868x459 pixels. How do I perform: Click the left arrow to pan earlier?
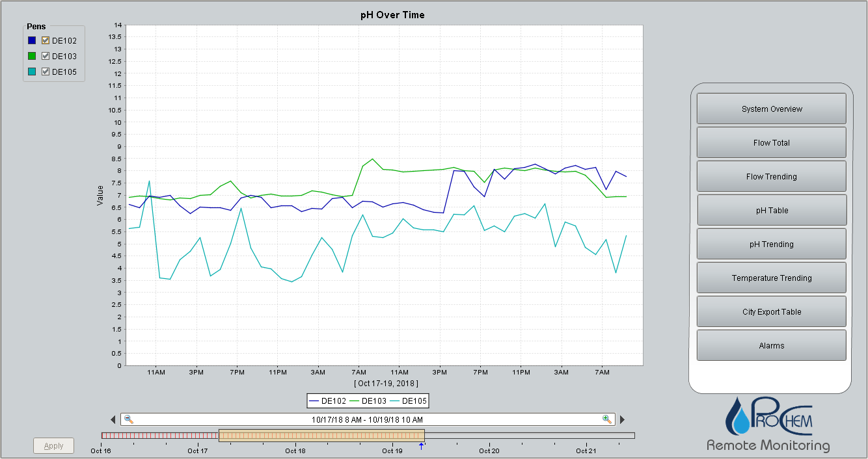point(113,420)
